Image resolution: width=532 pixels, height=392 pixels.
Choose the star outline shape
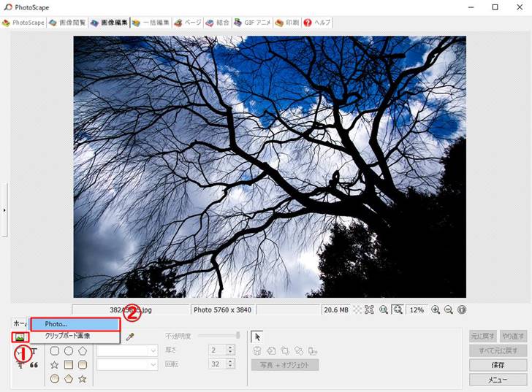55,364
